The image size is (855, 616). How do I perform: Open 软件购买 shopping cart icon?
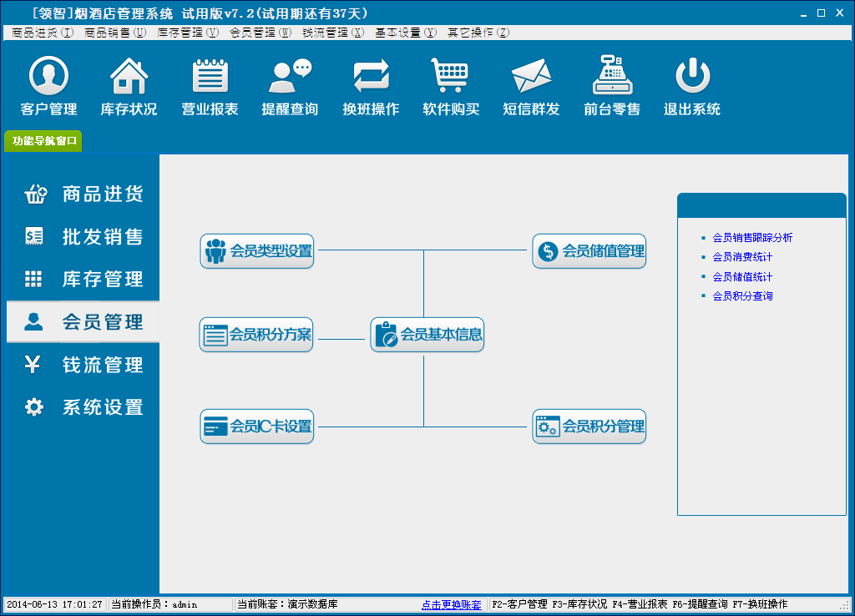(x=451, y=78)
